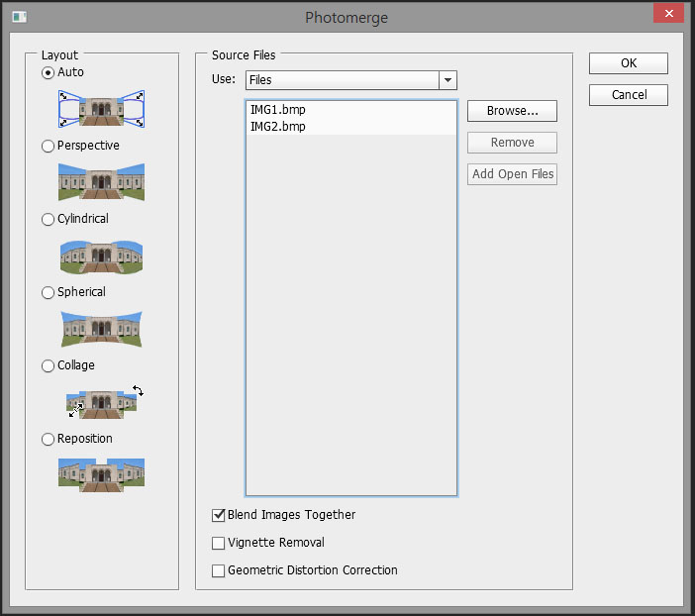Image resolution: width=695 pixels, height=616 pixels.
Task: Select the Cylindrical layout option
Action: coord(48,219)
